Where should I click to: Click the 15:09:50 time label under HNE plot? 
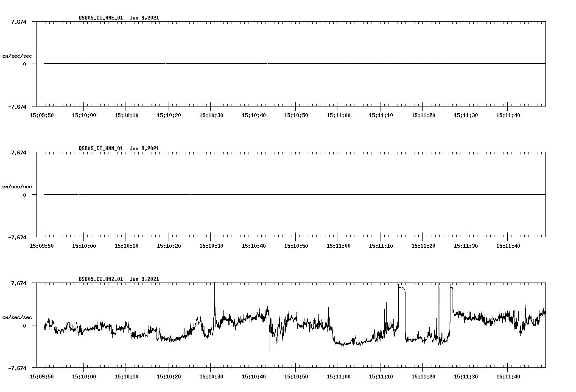(42, 115)
